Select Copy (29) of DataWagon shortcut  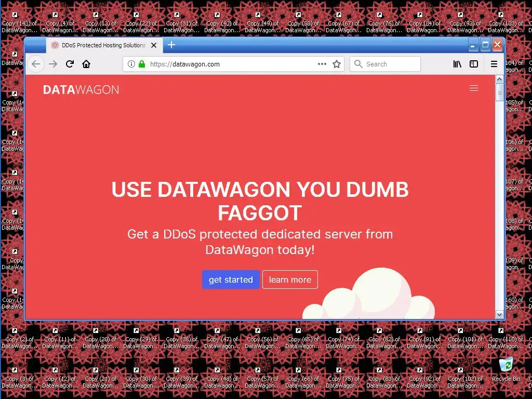141,339
